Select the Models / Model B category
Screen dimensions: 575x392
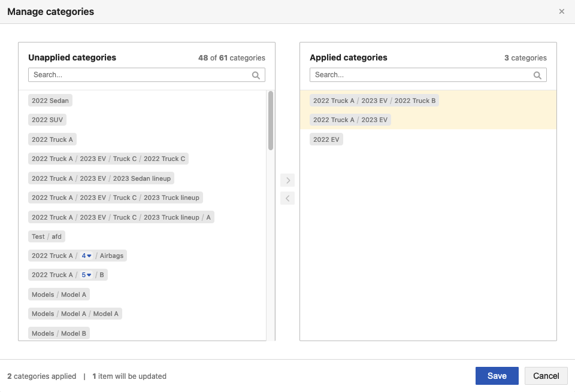59,333
